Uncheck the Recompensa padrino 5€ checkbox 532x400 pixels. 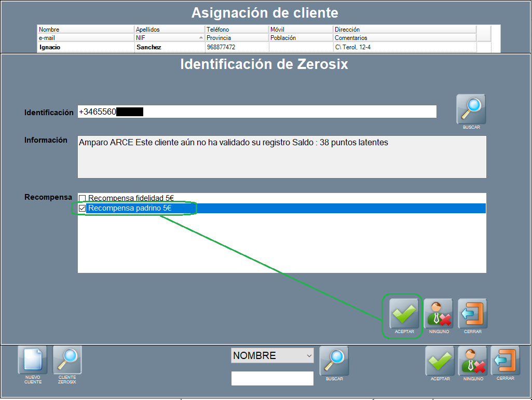tap(82, 209)
